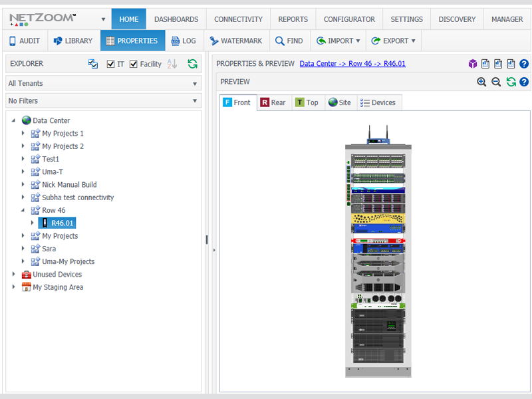Expand the Unused Devices node
532x399 pixels.
click(x=13, y=274)
